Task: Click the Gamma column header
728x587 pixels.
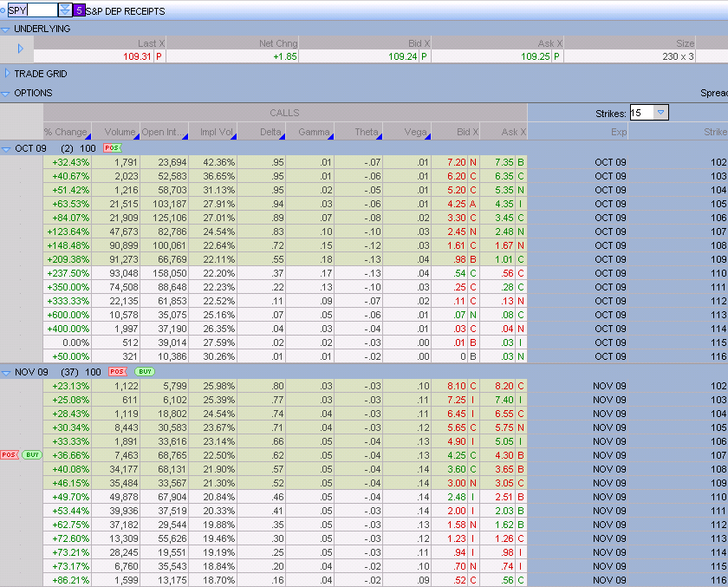Action: [x=310, y=132]
